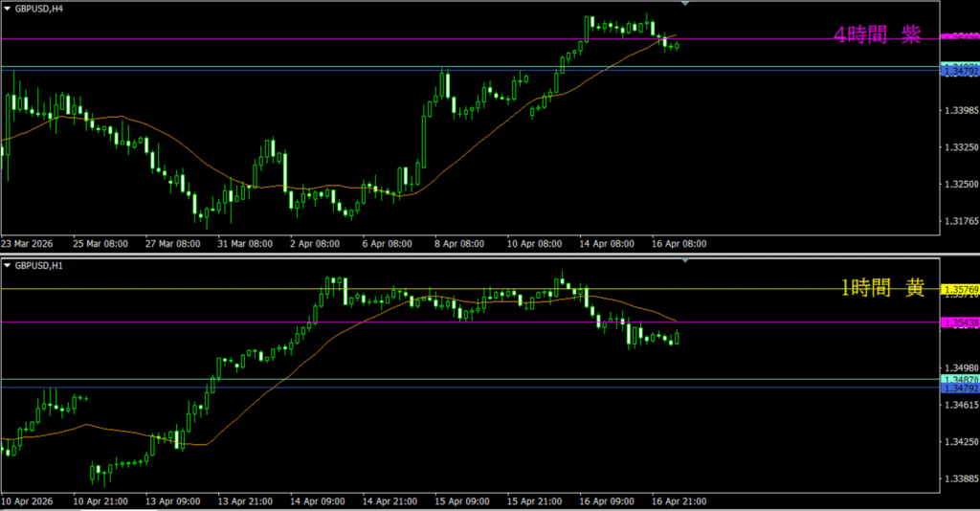Click the magenta 1.35438 price tag in H1 chart
The height and width of the screenshot is (511, 980).
960,322
